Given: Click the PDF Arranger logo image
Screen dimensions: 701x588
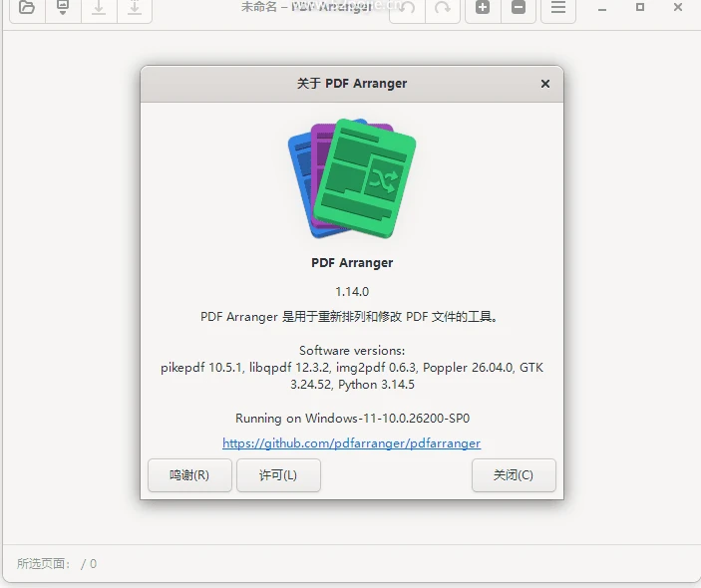Looking at the screenshot, I should [x=352, y=177].
